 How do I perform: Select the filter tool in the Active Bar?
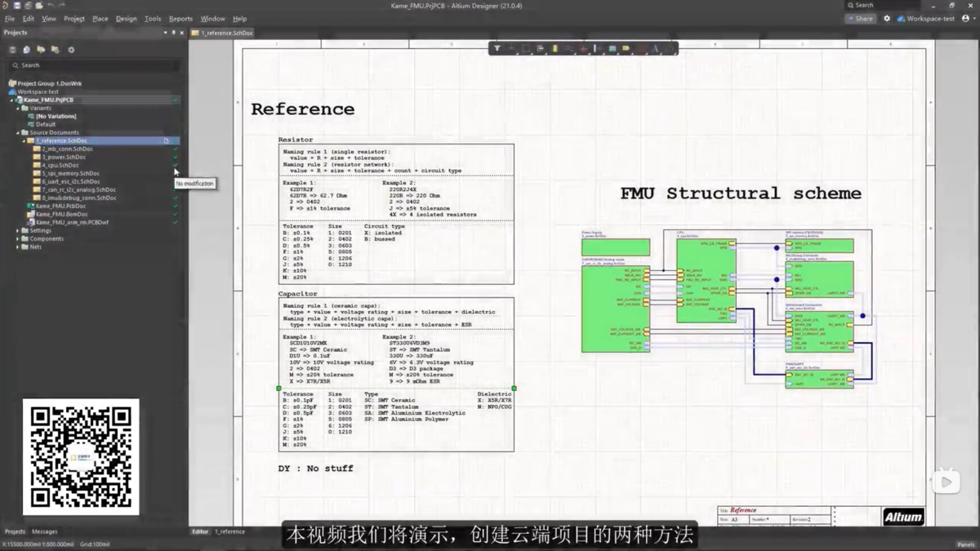[x=497, y=49]
